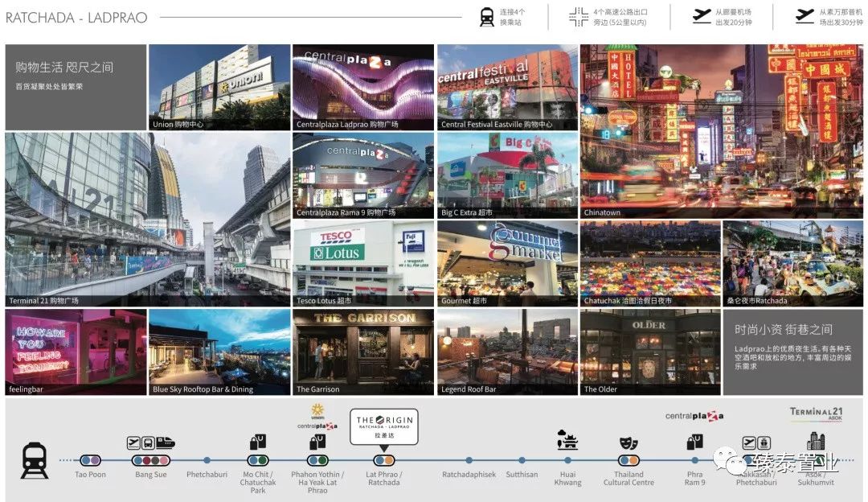Open the Union shopping center photo
Image resolution: width=868 pixels, height=502 pixels.
[219, 87]
